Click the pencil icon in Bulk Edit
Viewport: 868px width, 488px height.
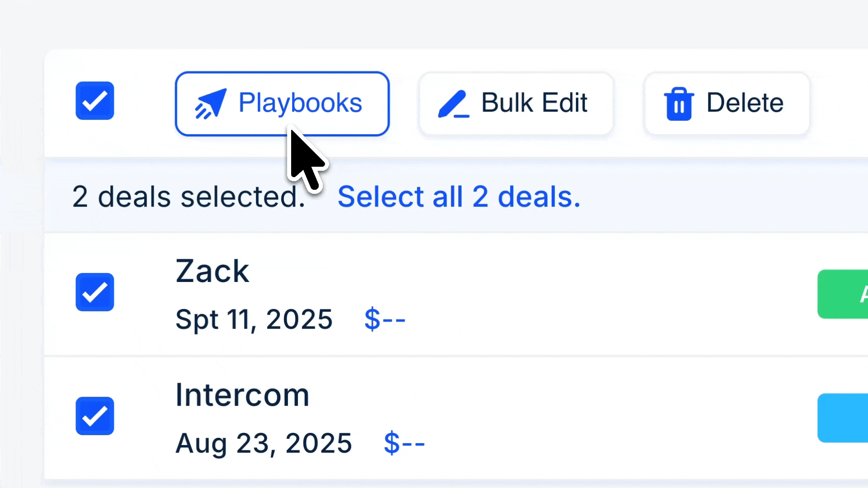coord(453,104)
